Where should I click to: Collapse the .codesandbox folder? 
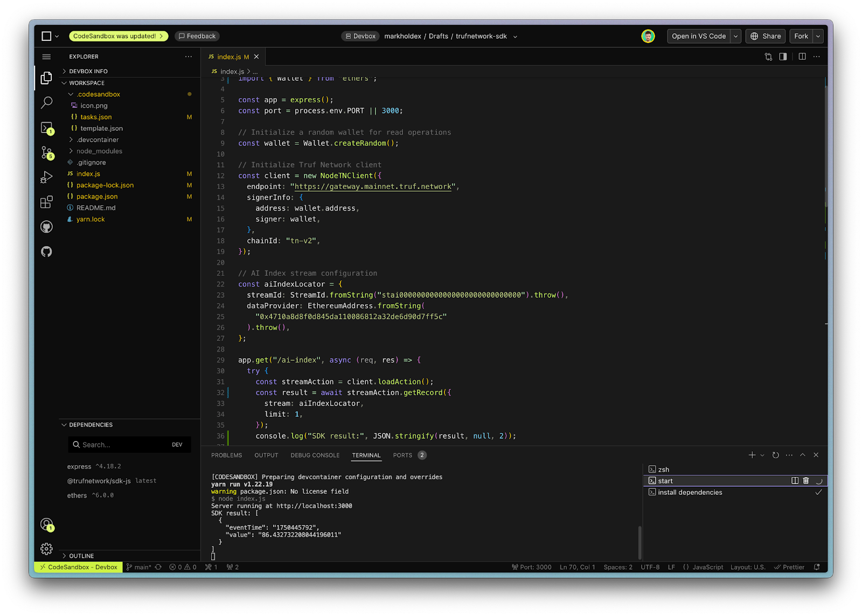click(98, 94)
